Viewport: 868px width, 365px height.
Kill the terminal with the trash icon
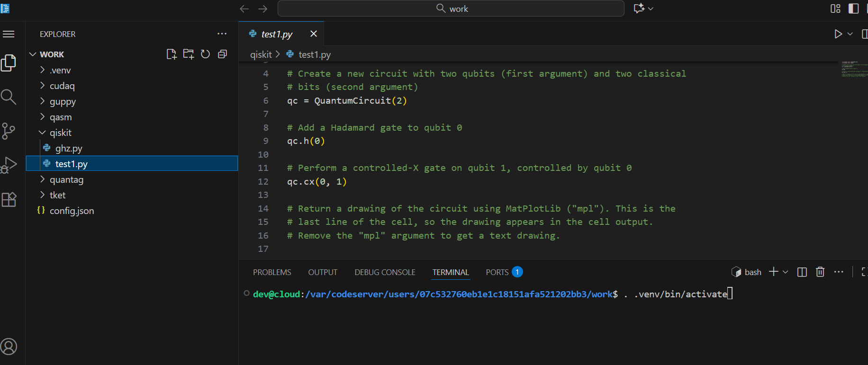click(x=820, y=272)
